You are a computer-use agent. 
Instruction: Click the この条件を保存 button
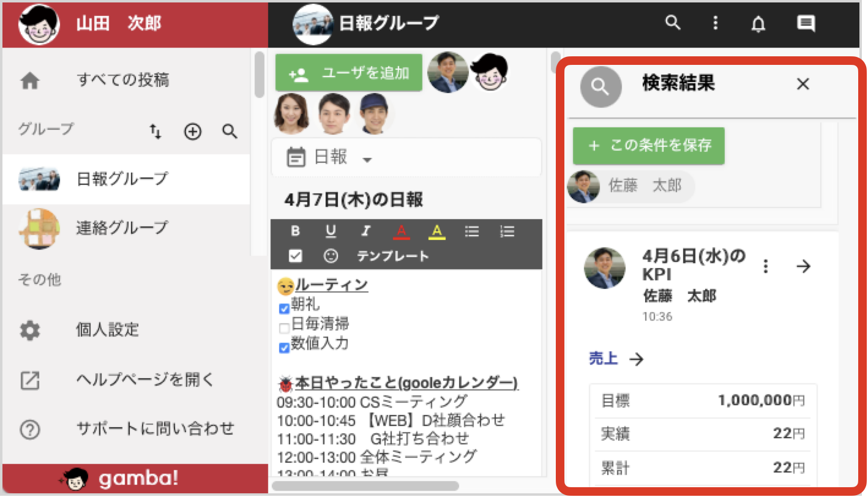(x=649, y=146)
